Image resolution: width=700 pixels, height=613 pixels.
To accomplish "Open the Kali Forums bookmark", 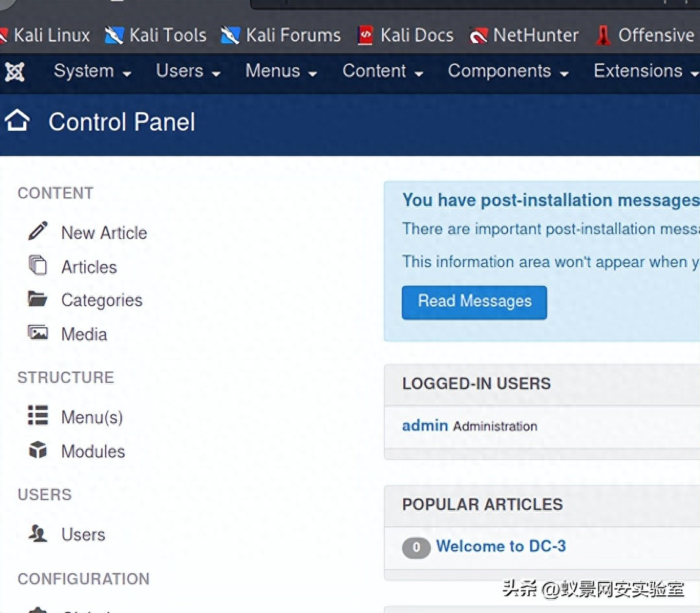I will coord(281,35).
